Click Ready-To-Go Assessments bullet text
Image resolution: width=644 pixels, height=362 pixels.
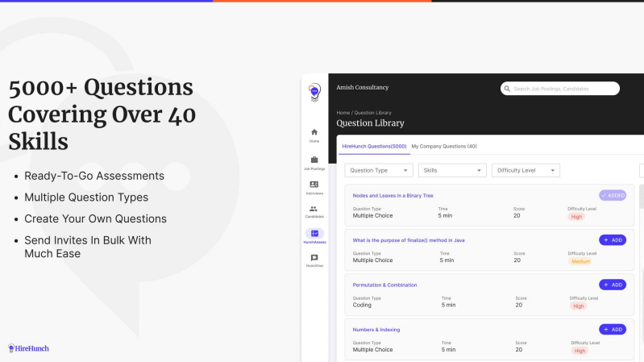pos(94,176)
